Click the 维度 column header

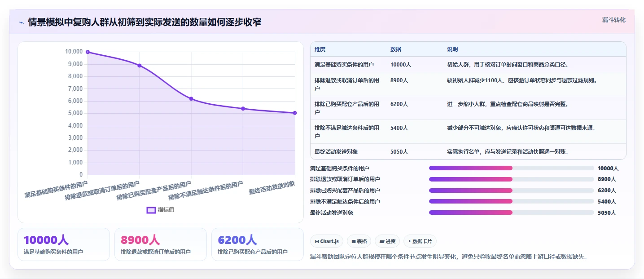click(x=320, y=49)
